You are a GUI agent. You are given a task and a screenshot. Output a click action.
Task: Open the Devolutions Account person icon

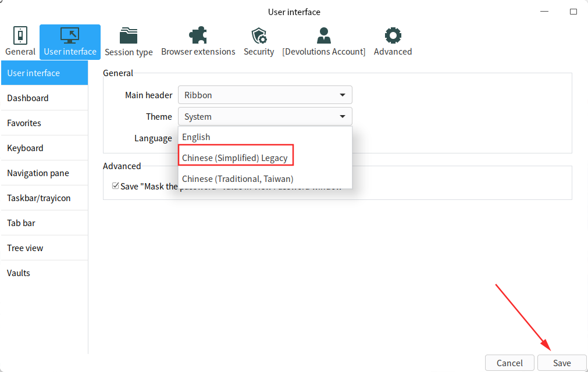(x=324, y=36)
